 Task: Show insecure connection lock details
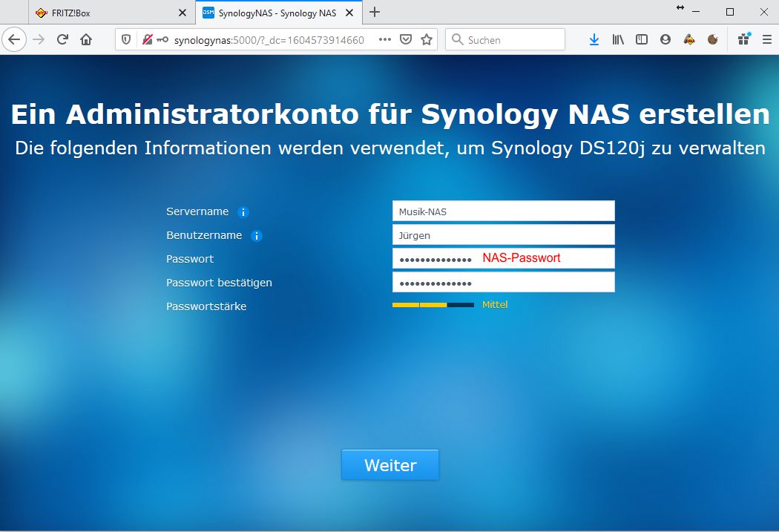[x=147, y=40]
